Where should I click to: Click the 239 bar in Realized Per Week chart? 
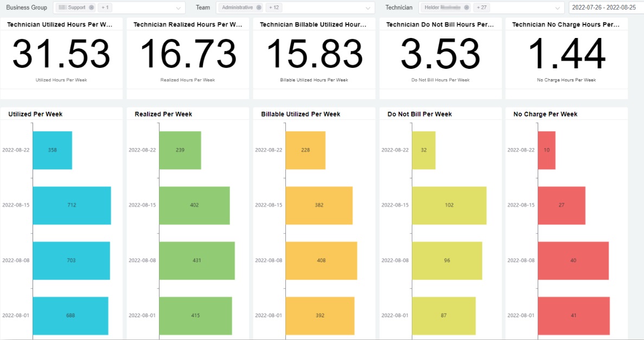point(179,150)
